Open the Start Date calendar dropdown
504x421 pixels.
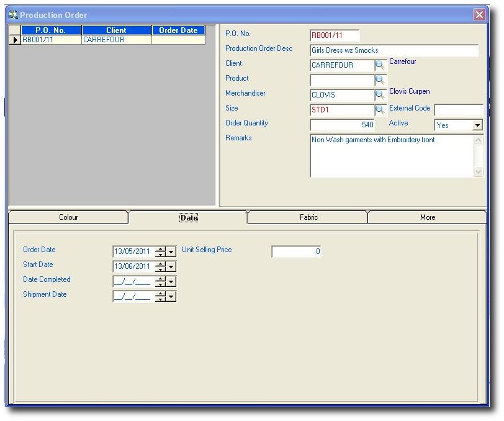coord(171,266)
